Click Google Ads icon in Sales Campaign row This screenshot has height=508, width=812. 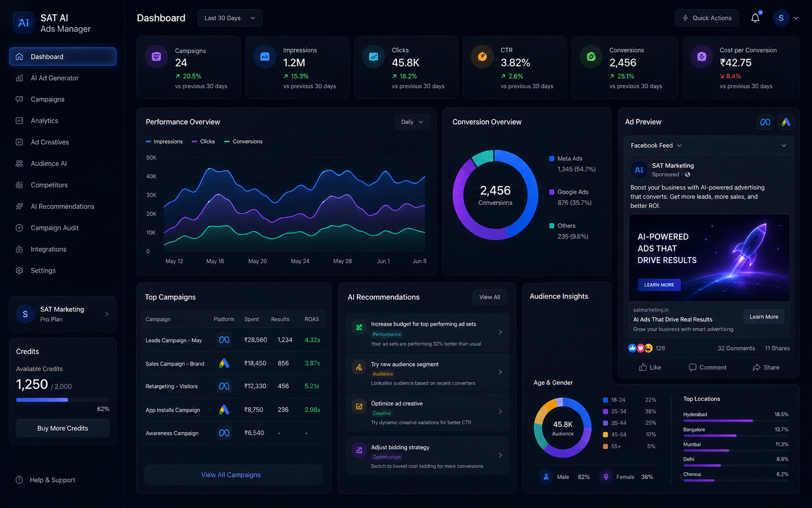point(224,364)
